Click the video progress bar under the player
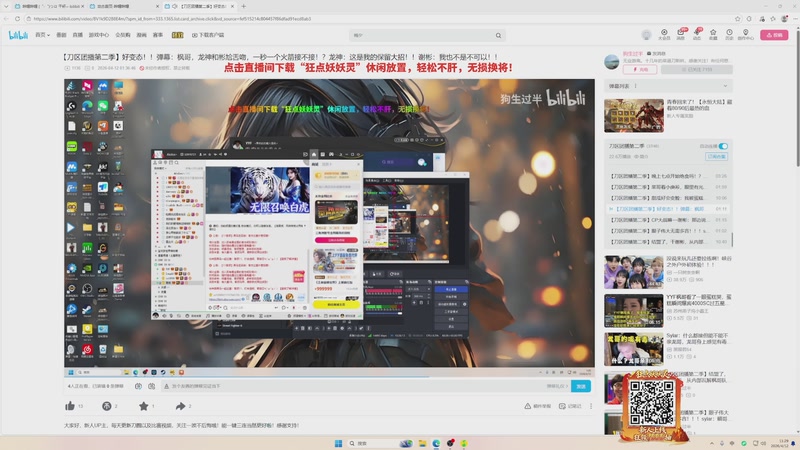 [x=329, y=377]
